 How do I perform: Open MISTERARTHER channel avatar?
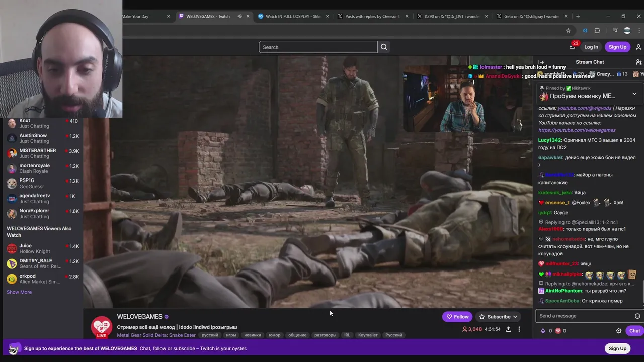12,153
